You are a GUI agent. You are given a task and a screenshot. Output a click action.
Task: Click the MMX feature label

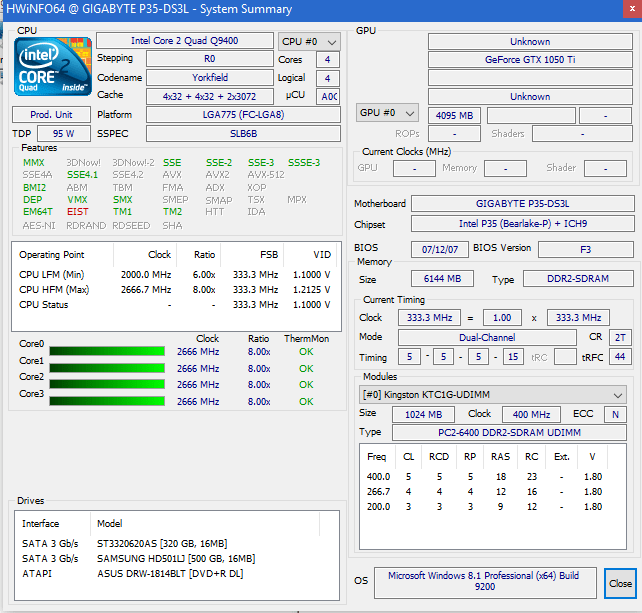(x=34, y=163)
